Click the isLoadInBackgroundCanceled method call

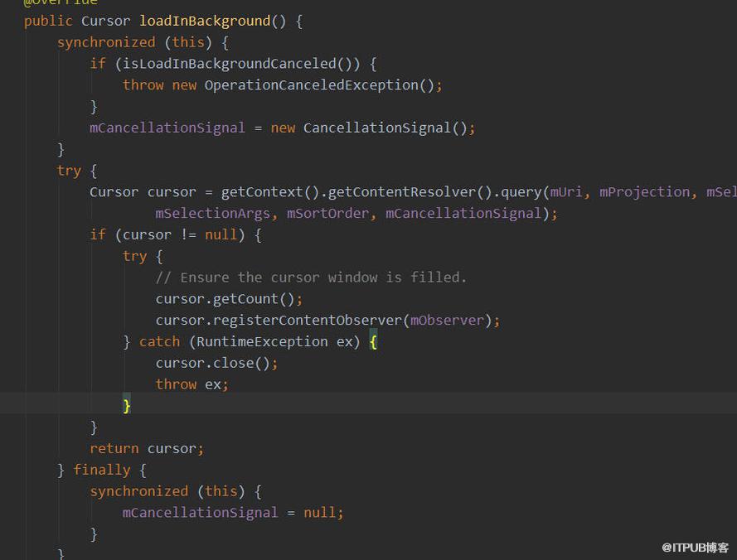(x=230, y=64)
